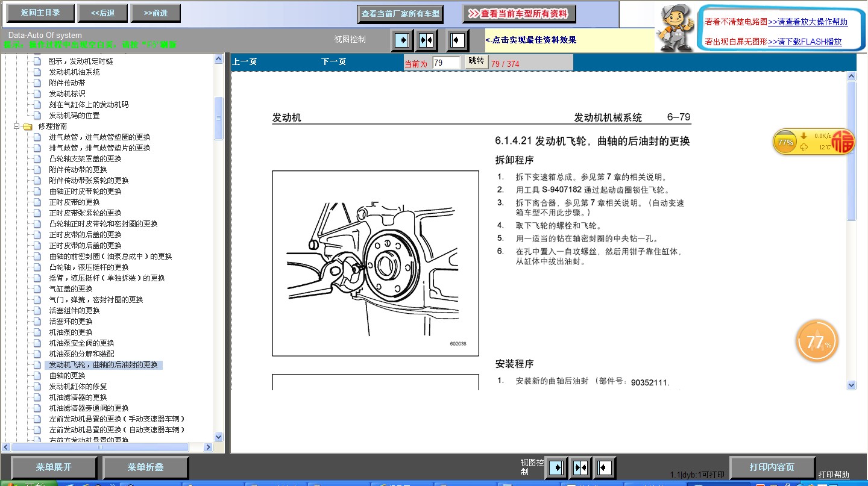Click the large orange 77% circular widget
Viewport: 868px width, 486px height.
click(x=817, y=341)
